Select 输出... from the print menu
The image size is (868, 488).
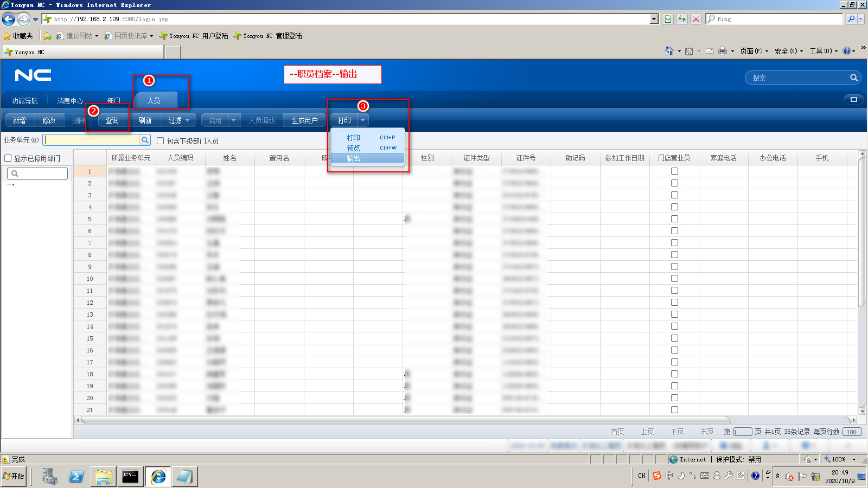coord(357,158)
